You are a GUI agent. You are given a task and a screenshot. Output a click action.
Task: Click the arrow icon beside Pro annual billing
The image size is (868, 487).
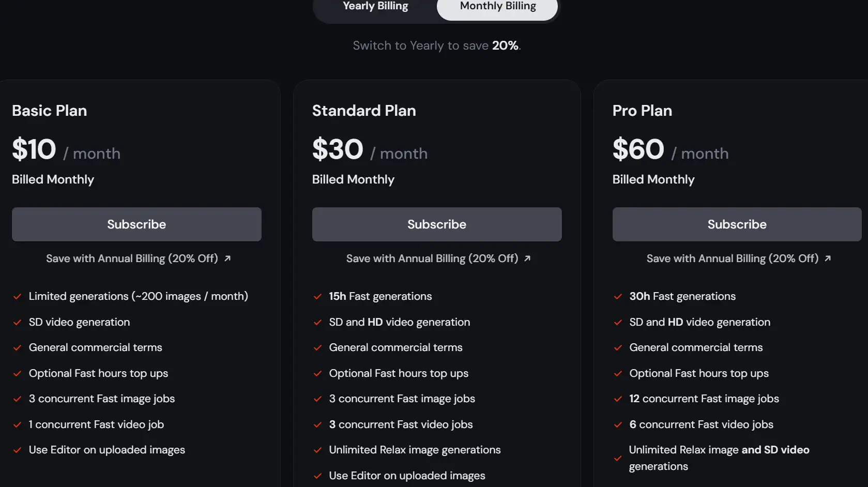click(828, 258)
